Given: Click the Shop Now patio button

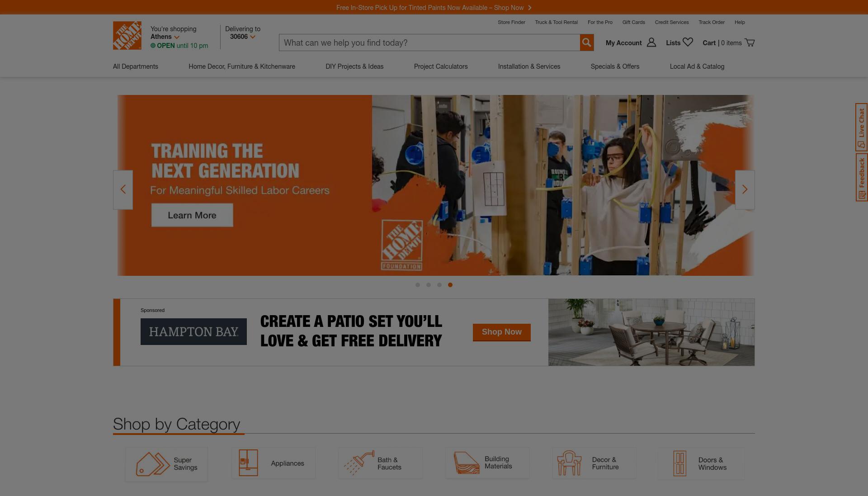Looking at the screenshot, I should coord(502,332).
